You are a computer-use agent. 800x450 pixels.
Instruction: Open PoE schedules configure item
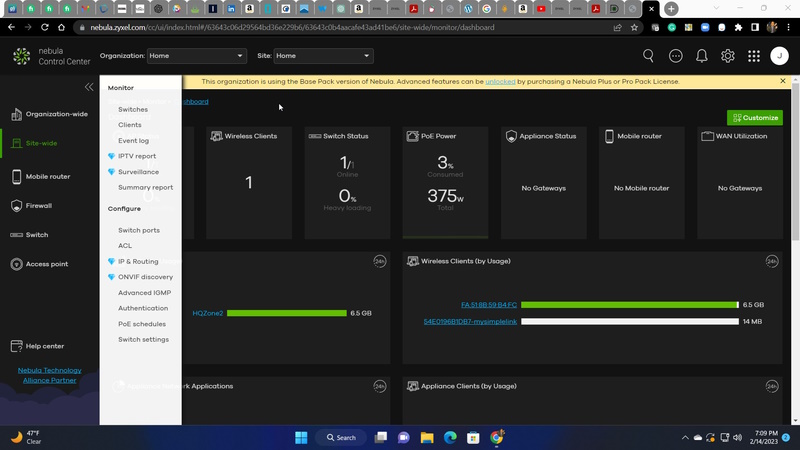[x=142, y=324]
